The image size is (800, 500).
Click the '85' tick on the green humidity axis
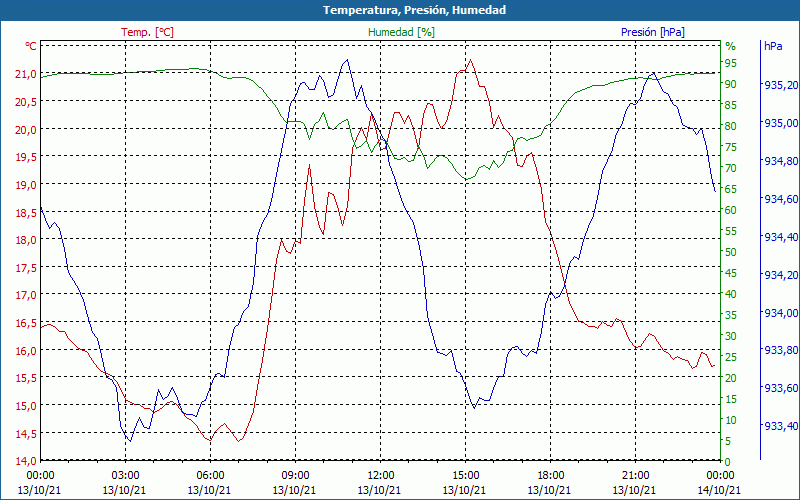point(731,105)
